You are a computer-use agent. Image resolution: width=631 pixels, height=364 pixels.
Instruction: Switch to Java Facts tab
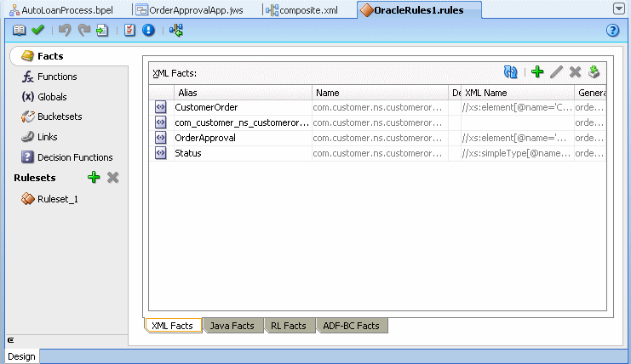click(232, 326)
